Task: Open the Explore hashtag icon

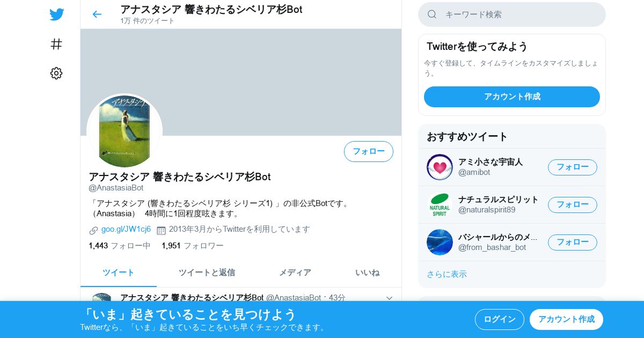Action: click(56, 44)
